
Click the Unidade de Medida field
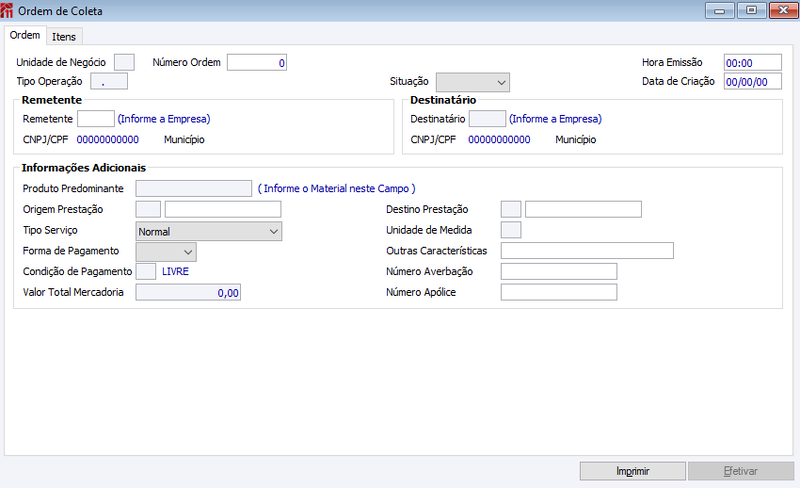pyautogui.click(x=511, y=230)
